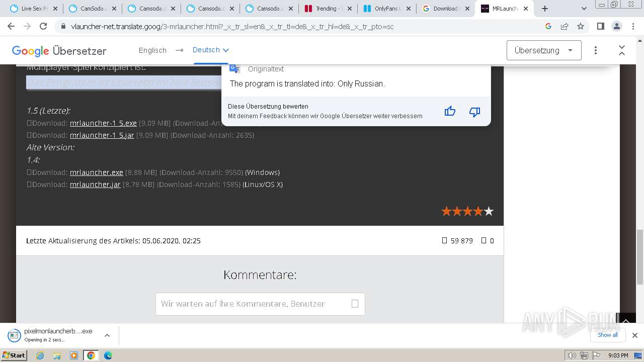Collapse the Google Translate toolbar
This screenshot has height=362, width=644.
tap(622, 50)
